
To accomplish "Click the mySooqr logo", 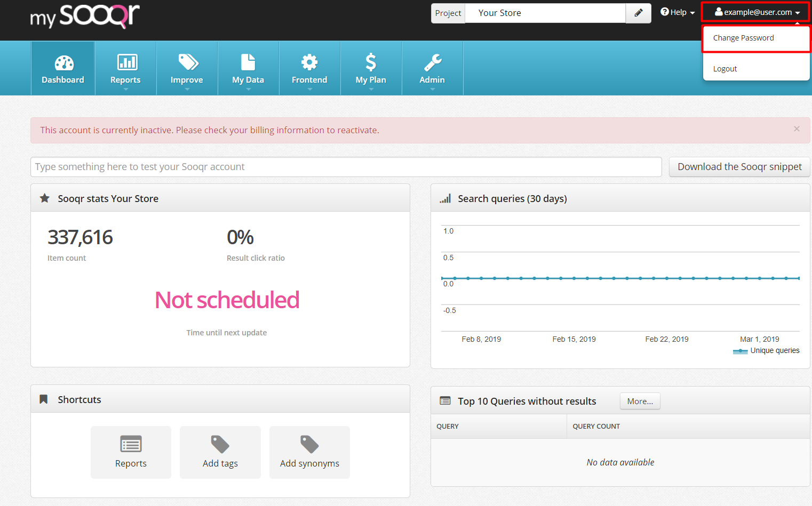I will (85, 16).
